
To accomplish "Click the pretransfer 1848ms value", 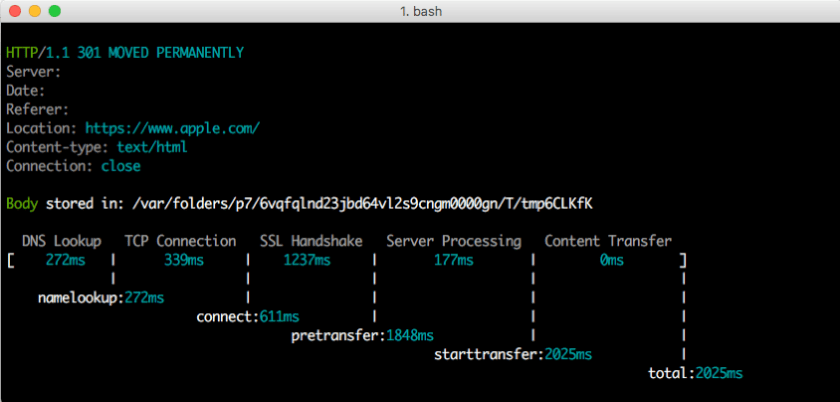I will [410, 336].
